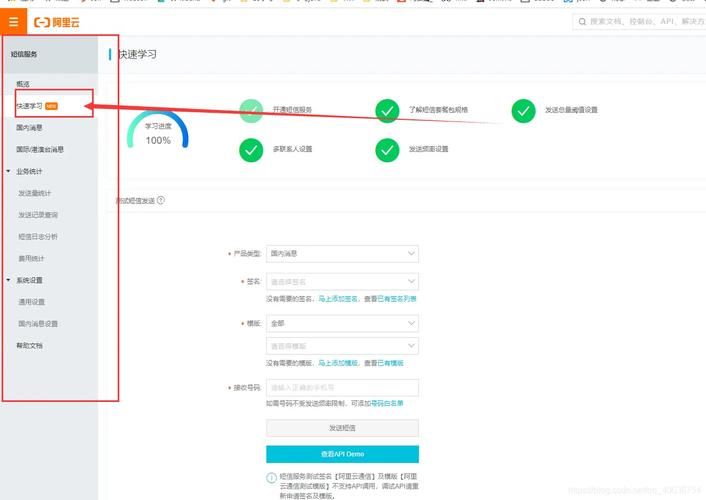Open 费用统计 in the sidebar
Image resolution: width=706 pixels, height=500 pixels.
(32, 258)
